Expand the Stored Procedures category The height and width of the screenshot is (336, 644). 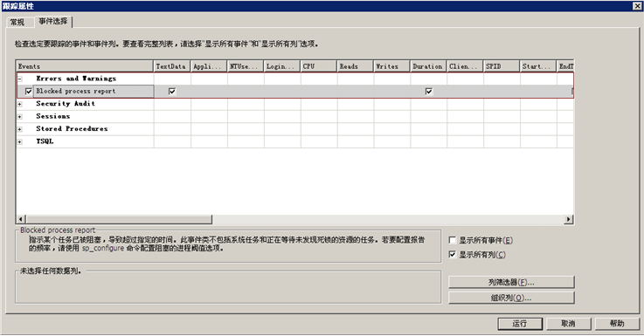(20, 129)
